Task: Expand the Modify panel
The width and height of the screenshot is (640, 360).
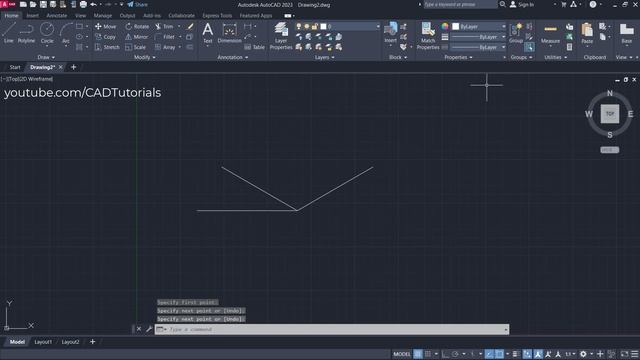Action: tap(144, 58)
